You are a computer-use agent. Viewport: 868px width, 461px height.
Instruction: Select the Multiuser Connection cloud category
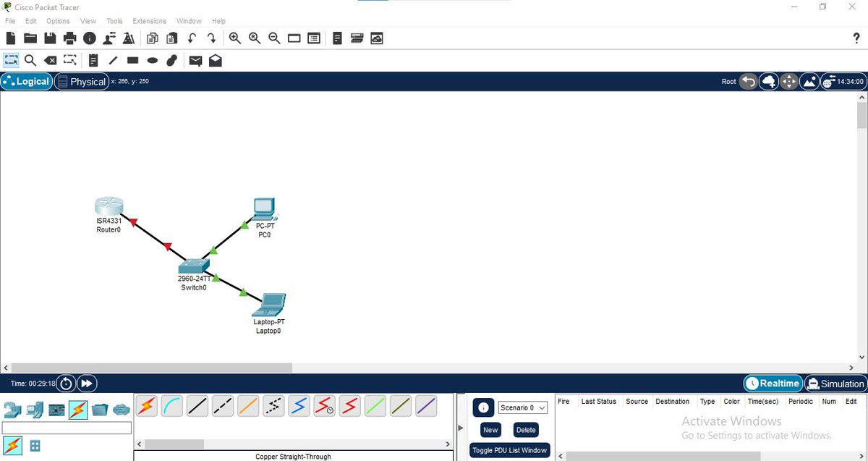click(121, 410)
